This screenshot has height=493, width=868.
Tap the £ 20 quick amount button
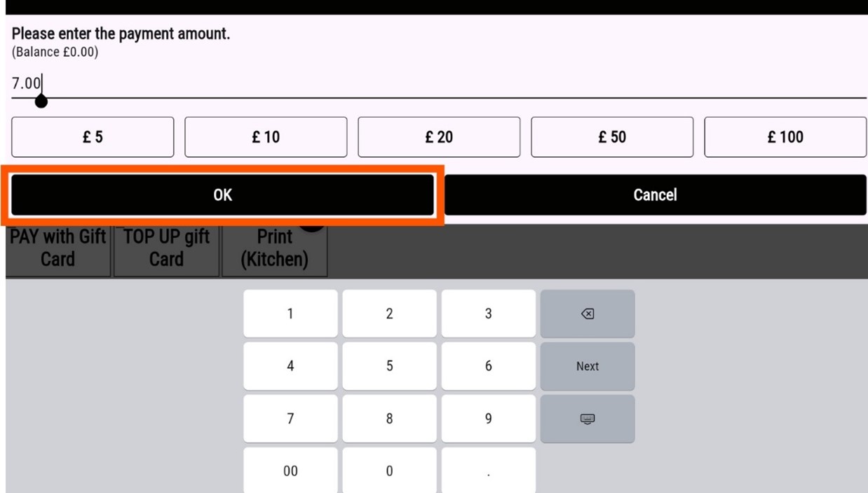(x=439, y=137)
